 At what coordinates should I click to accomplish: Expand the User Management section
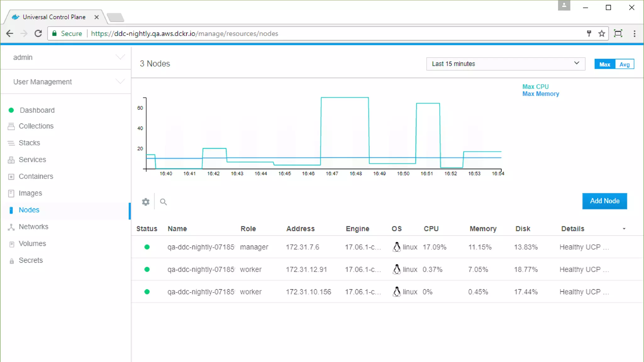point(66,82)
